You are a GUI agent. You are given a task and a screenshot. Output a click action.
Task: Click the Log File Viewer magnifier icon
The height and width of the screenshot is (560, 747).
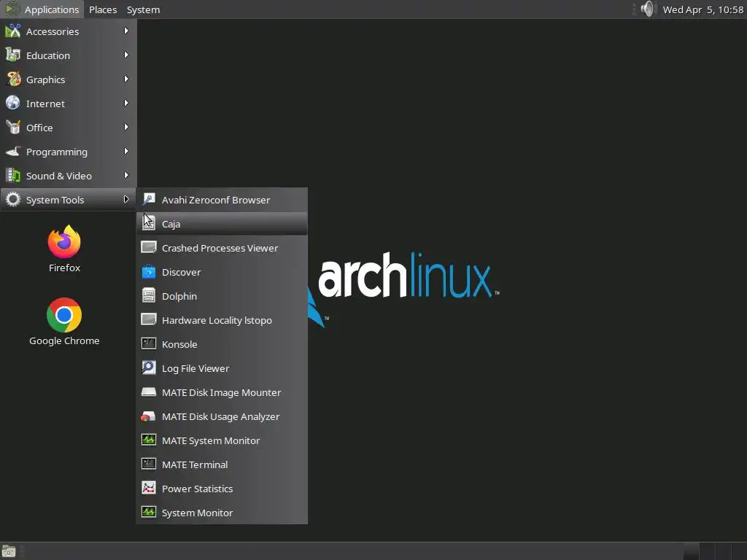point(149,368)
